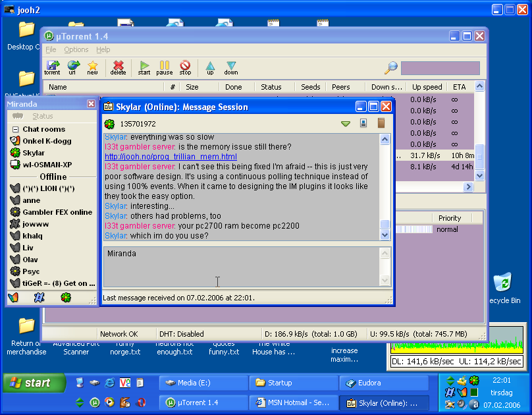Switch to µTorrent 1.4 taskbar button
The image size is (532, 415).
(x=203, y=402)
